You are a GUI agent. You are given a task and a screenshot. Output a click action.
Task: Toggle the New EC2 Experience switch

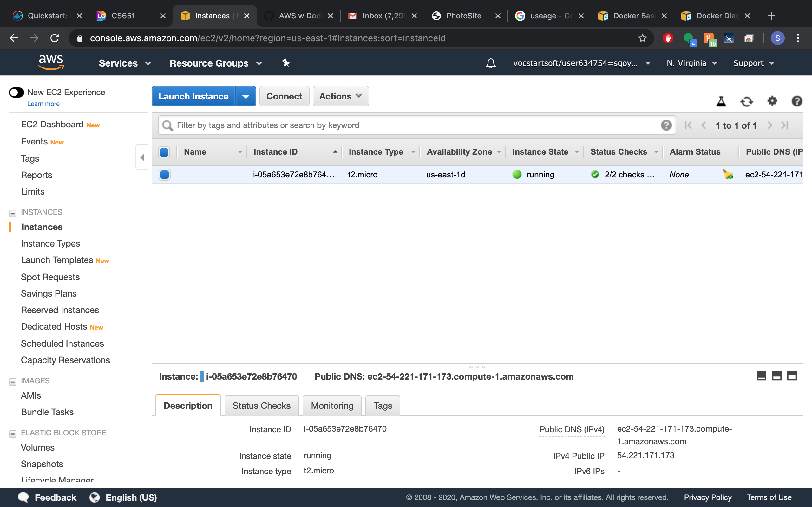tap(16, 92)
